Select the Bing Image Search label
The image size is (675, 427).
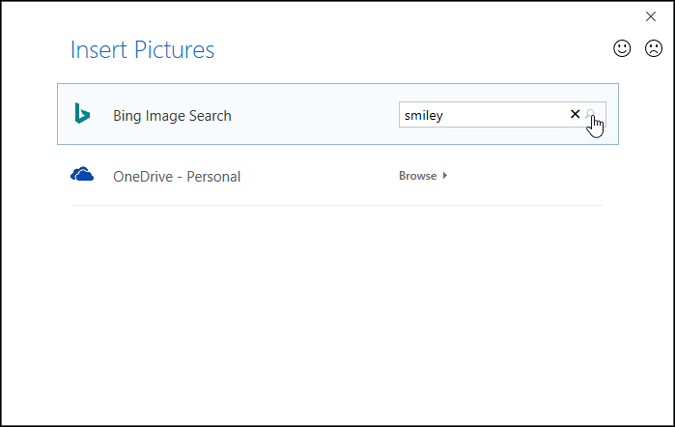click(x=172, y=116)
